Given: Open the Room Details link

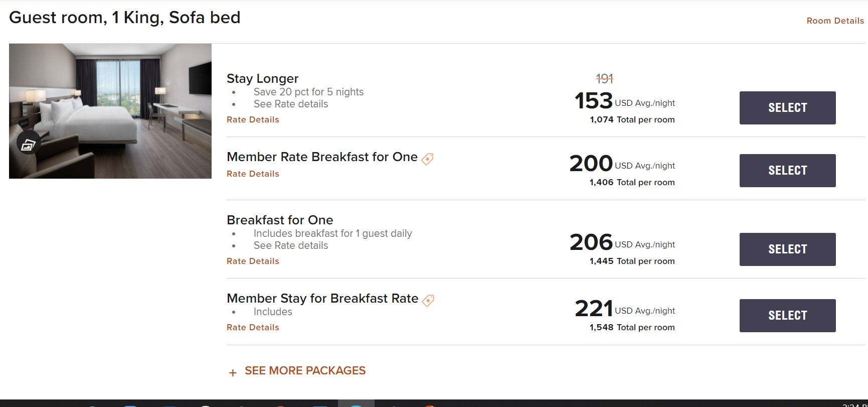Looking at the screenshot, I should coord(835,21).
